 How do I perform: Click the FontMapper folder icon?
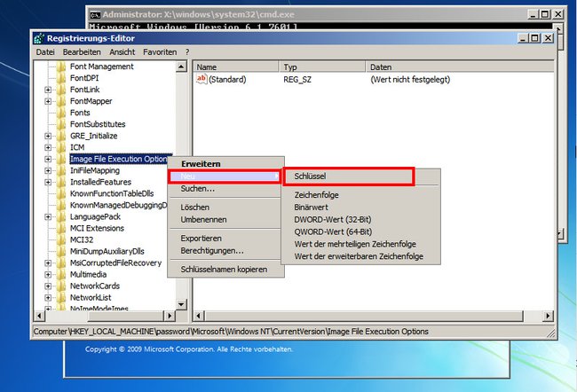click(61, 101)
